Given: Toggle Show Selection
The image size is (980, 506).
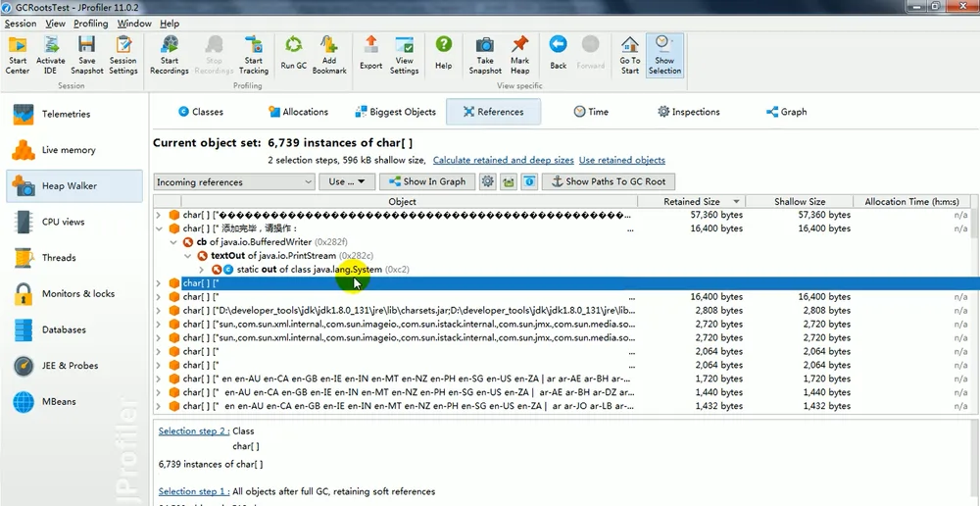Looking at the screenshot, I should point(664,55).
